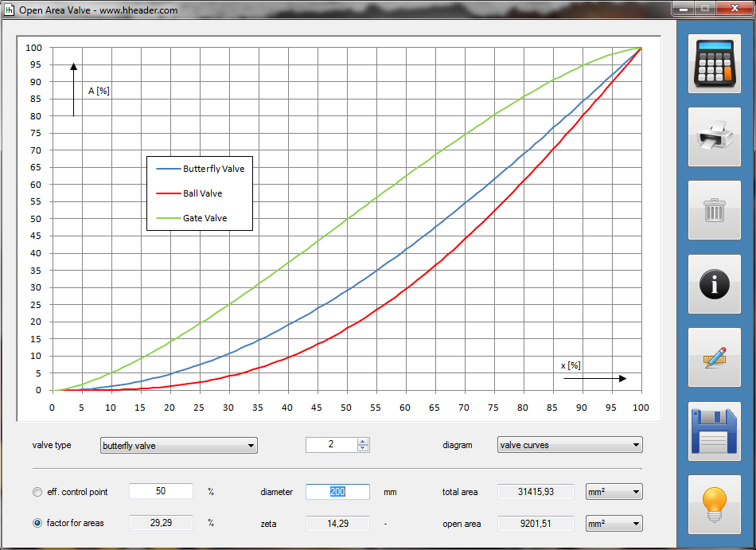Click the 'valve type' label
This screenshot has height=550, width=756.
pos(52,445)
